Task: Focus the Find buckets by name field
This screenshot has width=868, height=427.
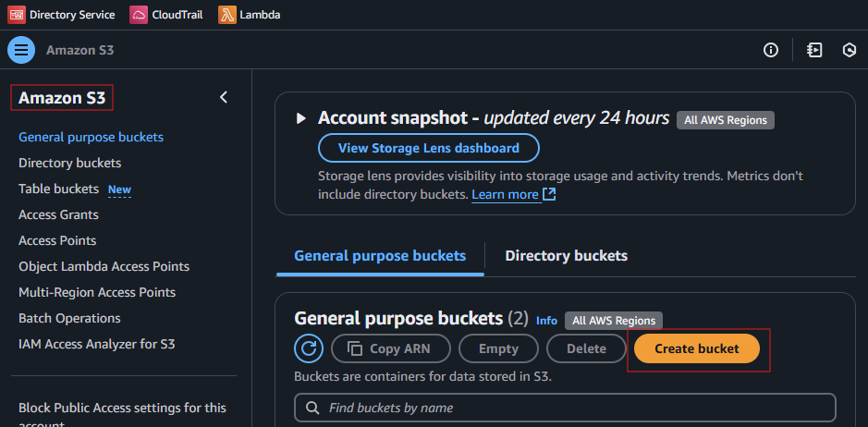Action: 565,409
